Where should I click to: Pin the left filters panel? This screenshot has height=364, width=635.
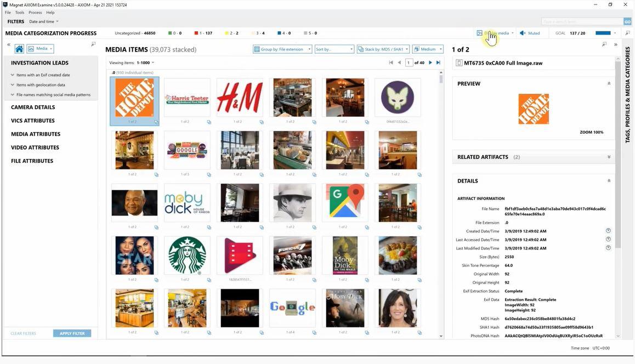click(x=93, y=44)
